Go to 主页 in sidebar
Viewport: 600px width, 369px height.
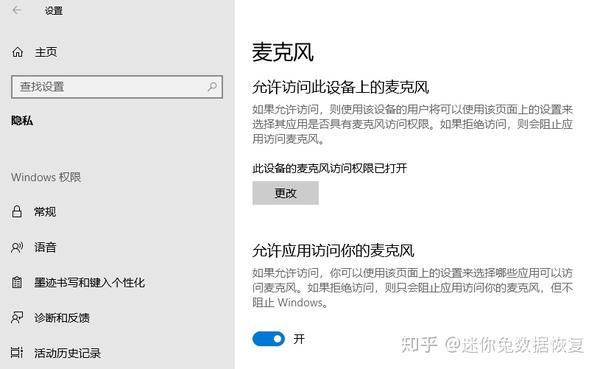(x=46, y=52)
